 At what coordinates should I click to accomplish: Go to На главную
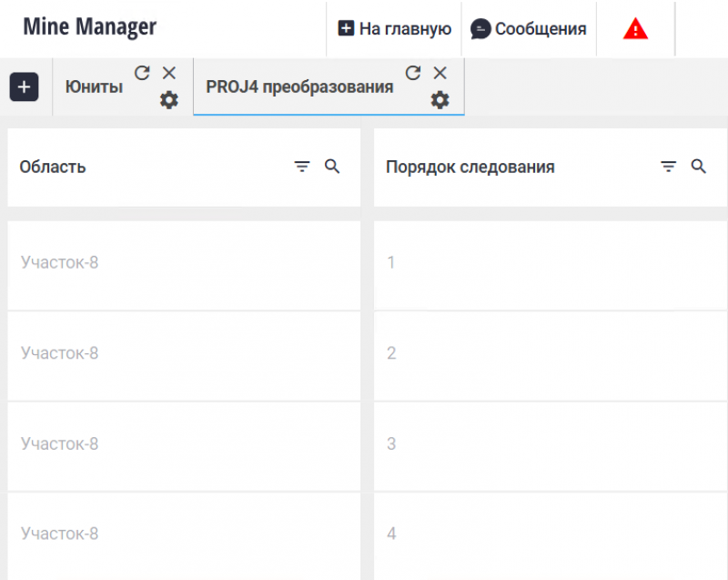tap(395, 29)
